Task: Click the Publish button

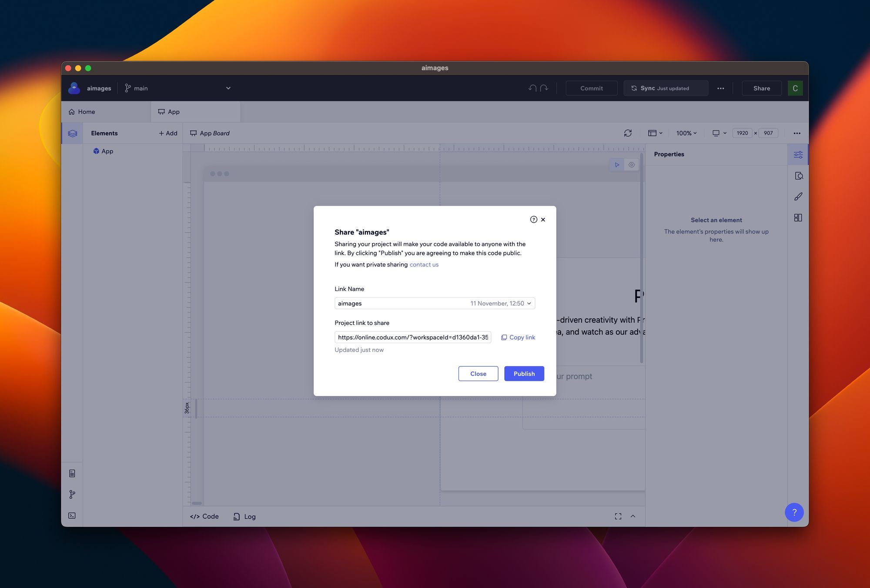Action: click(524, 374)
